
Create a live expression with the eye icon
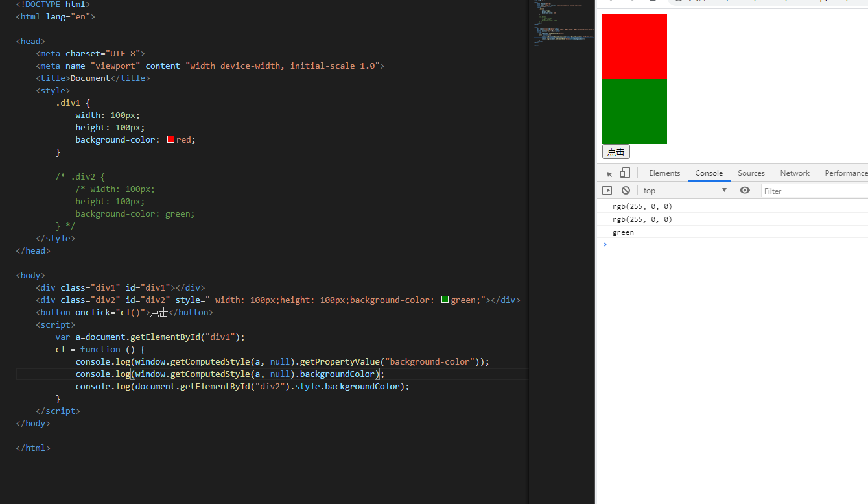(x=744, y=190)
